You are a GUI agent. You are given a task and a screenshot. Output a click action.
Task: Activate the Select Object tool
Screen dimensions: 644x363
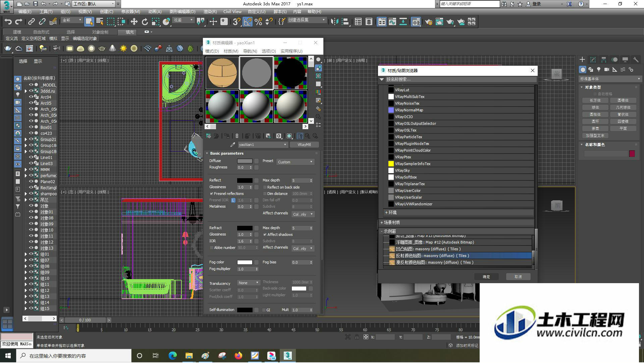[89, 22]
